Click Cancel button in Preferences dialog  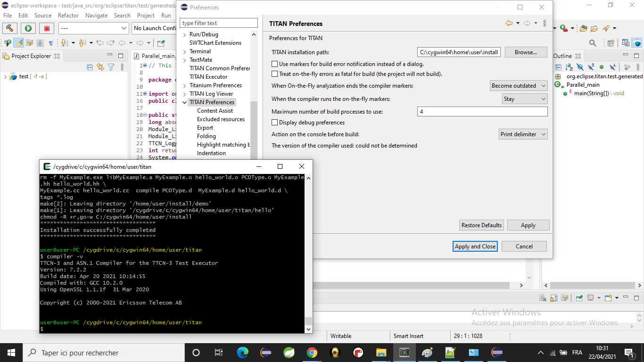tap(524, 247)
